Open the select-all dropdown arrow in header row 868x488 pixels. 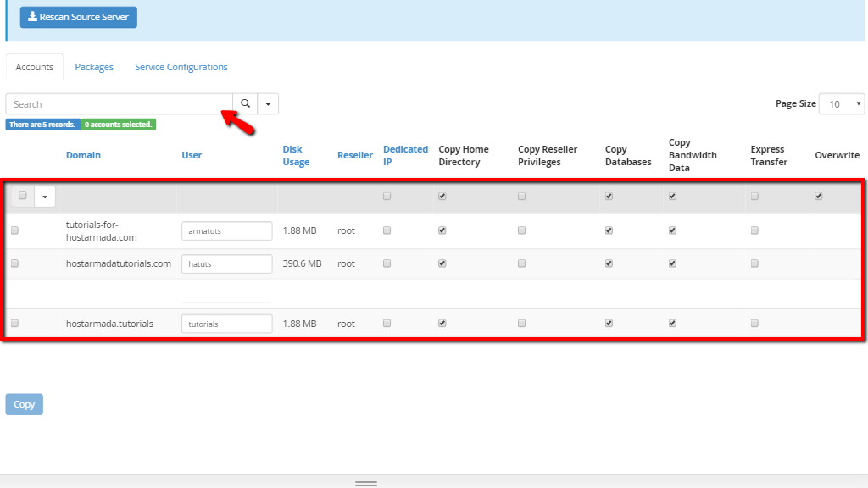[x=45, y=197]
